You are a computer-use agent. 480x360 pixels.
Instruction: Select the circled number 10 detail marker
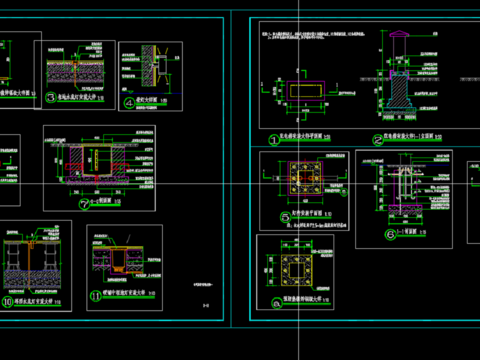pyautogui.click(x=7, y=302)
